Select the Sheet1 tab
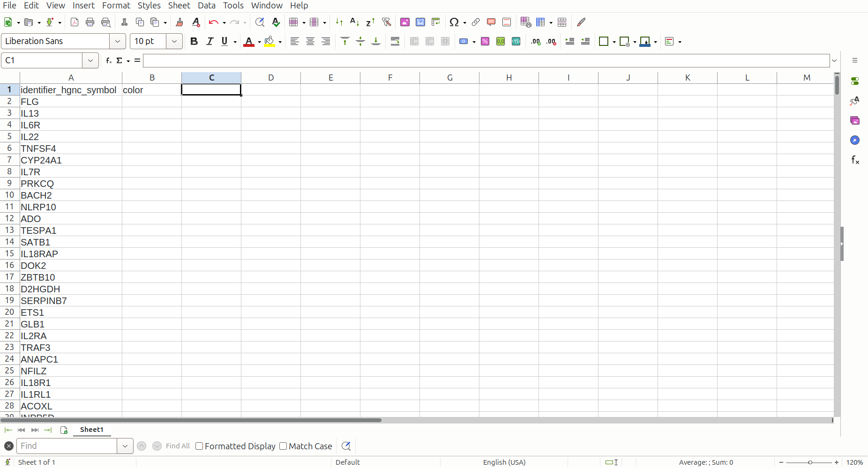The height and width of the screenshot is (468, 868). 91,430
